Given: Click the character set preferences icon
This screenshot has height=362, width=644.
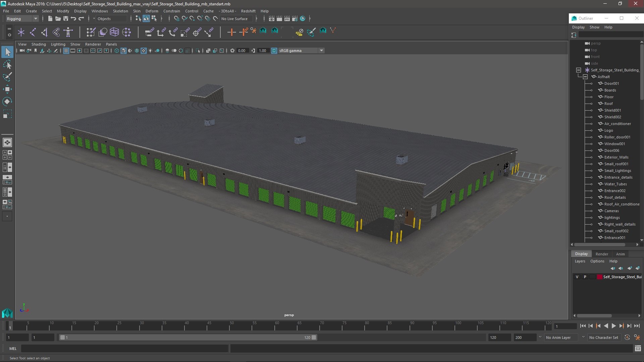Looking at the screenshot, I should tap(637, 338).
